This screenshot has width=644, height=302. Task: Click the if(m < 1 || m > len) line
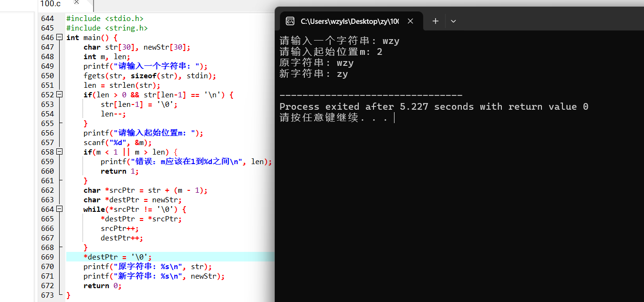click(x=131, y=152)
